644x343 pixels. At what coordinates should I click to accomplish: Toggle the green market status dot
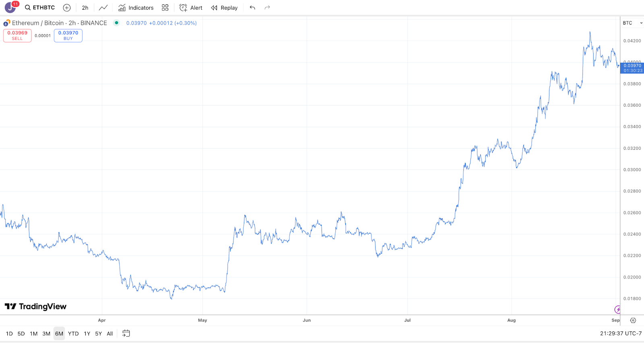click(x=116, y=23)
